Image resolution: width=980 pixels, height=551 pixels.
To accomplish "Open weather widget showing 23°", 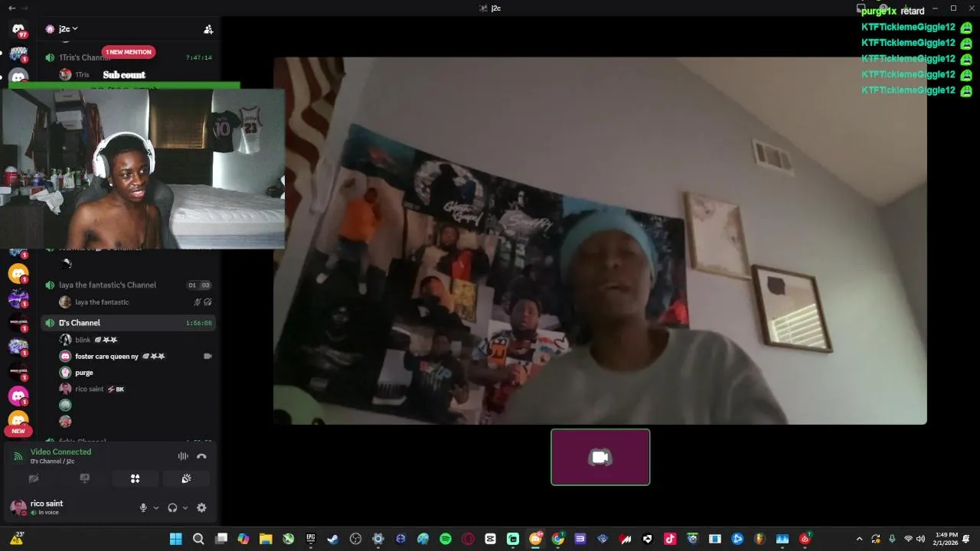I will click(x=16, y=539).
